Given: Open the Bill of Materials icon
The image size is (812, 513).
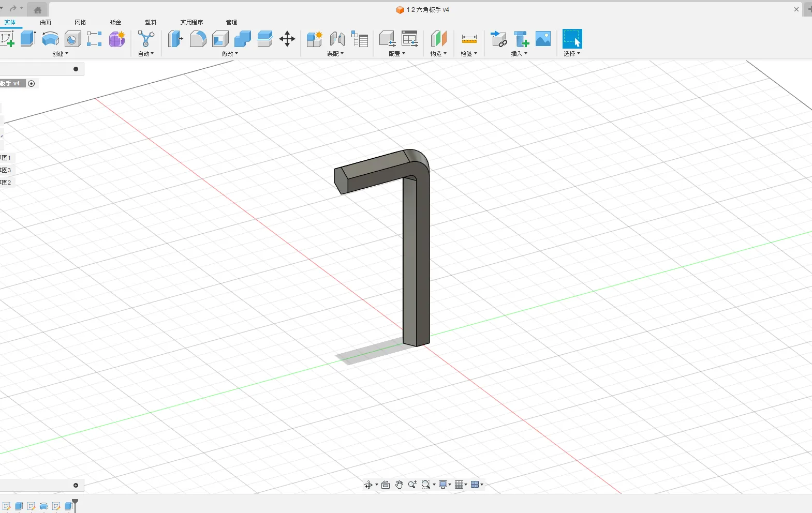Looking at the screenshot, I should [360, 39].
